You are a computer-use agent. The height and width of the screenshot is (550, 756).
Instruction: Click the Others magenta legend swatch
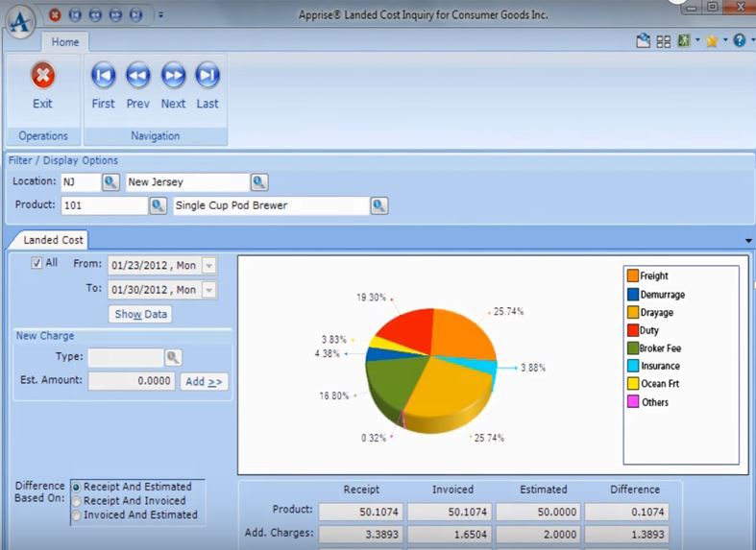coord(633,401)
